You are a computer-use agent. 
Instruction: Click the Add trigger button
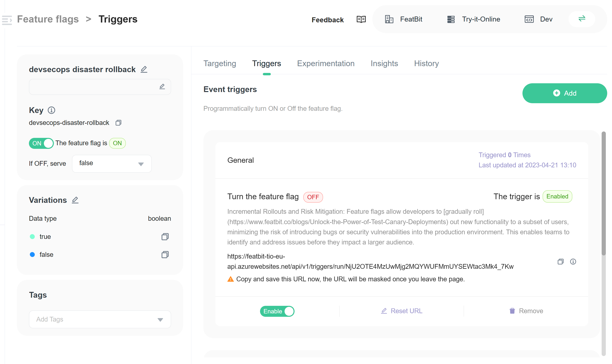565,93
